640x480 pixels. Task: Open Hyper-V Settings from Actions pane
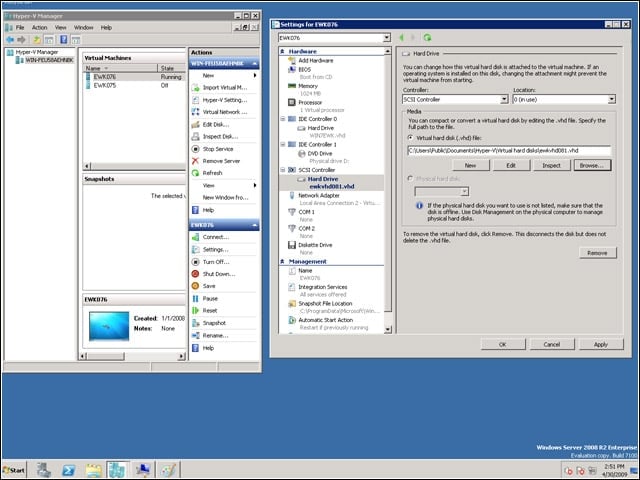point(224,100)
